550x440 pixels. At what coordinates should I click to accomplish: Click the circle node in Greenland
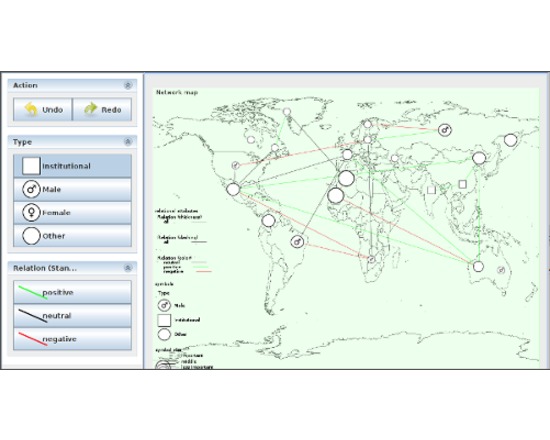(287, 112)
